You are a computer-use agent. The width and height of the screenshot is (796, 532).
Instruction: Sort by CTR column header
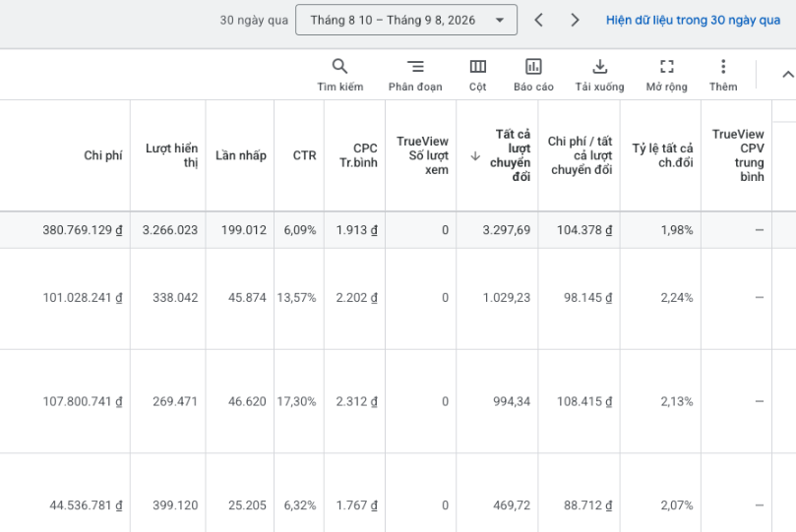(x=305, y=155)
